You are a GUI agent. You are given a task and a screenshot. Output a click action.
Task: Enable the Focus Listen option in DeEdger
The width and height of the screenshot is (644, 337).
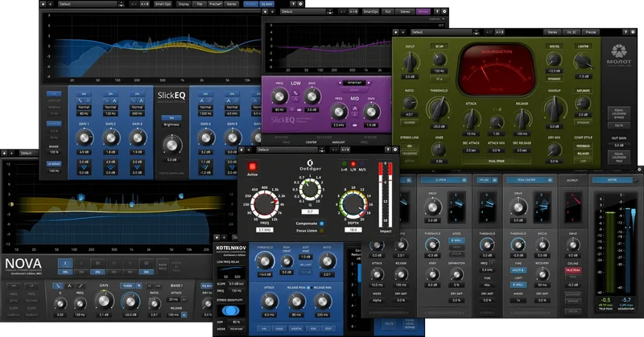pyautogui.click(x=321, y=231)
